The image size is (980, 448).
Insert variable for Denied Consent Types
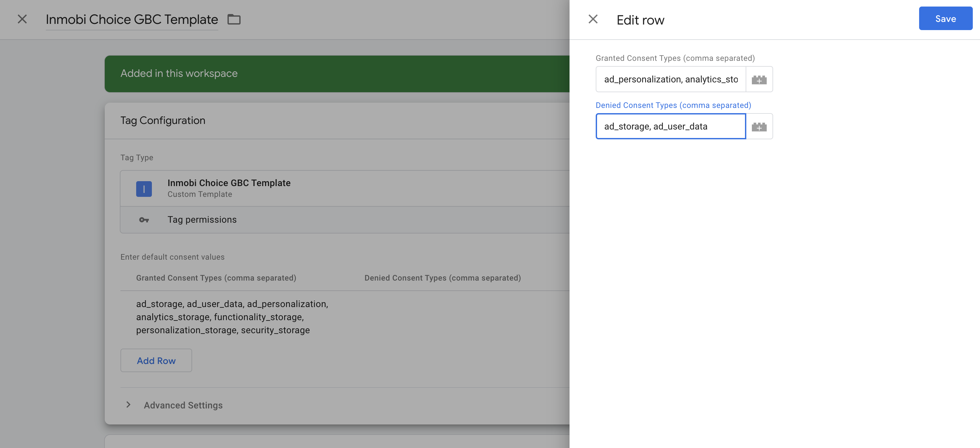coord(759,127)
